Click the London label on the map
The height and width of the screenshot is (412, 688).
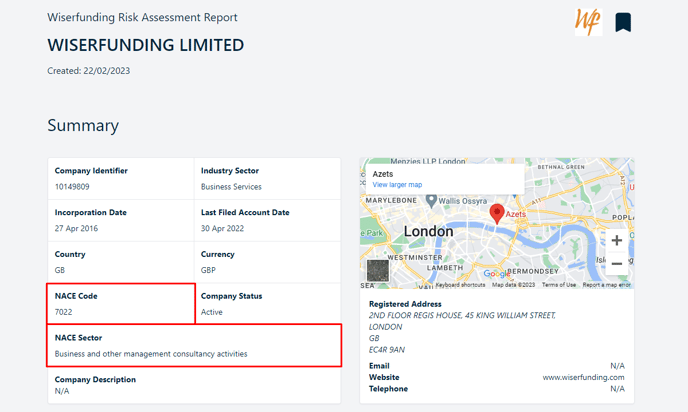[428, 231]
